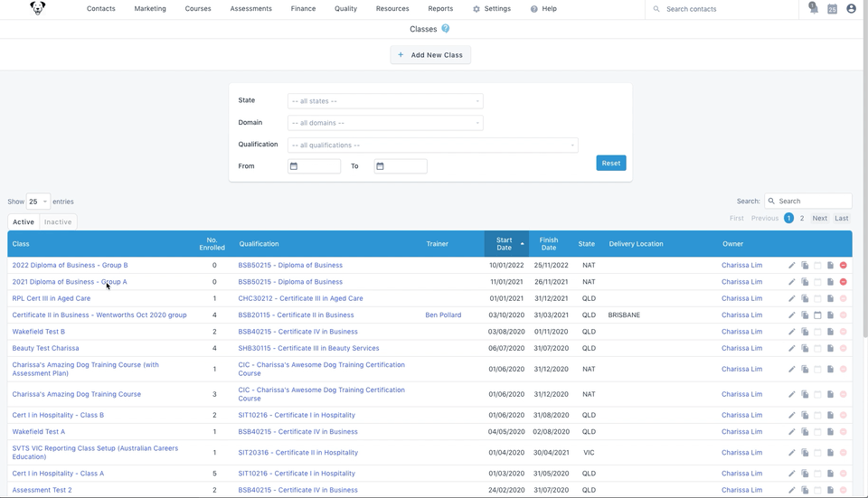
Task: Open the Help menu
Action: pos(543,9)
